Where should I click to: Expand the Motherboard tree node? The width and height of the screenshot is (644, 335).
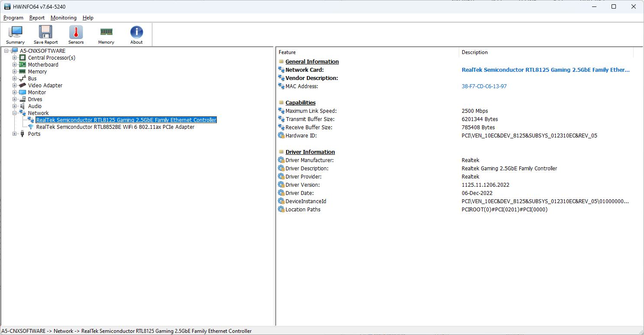tap(14, 64)
